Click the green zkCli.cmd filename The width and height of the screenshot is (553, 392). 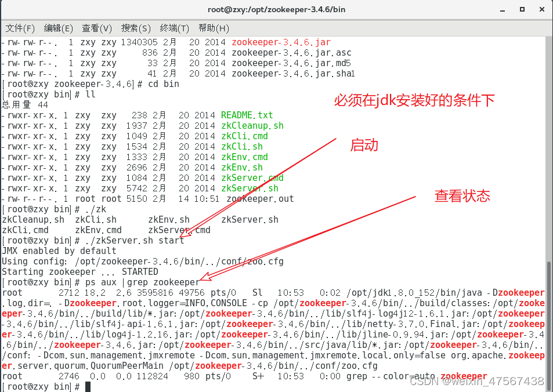(244, 136)
